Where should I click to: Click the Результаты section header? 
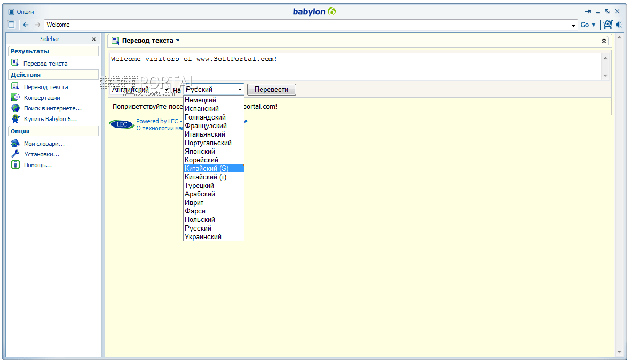[x=53, y=51]
